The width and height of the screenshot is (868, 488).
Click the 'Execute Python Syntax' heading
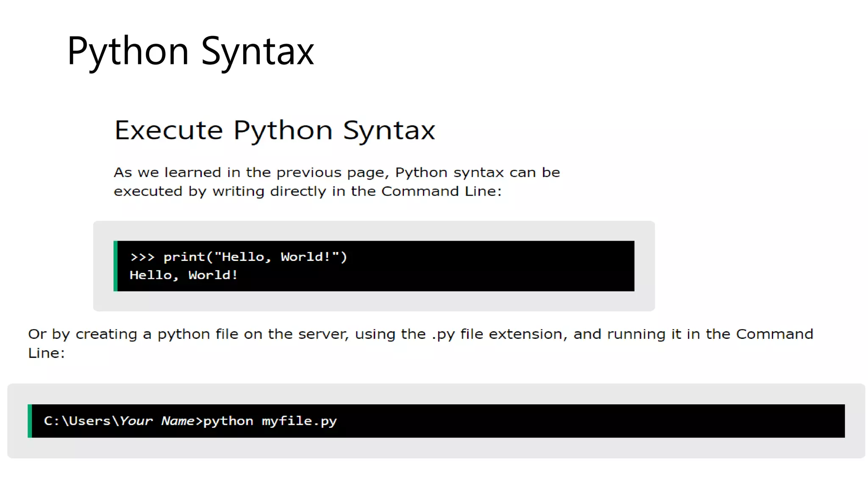point(275,130)
